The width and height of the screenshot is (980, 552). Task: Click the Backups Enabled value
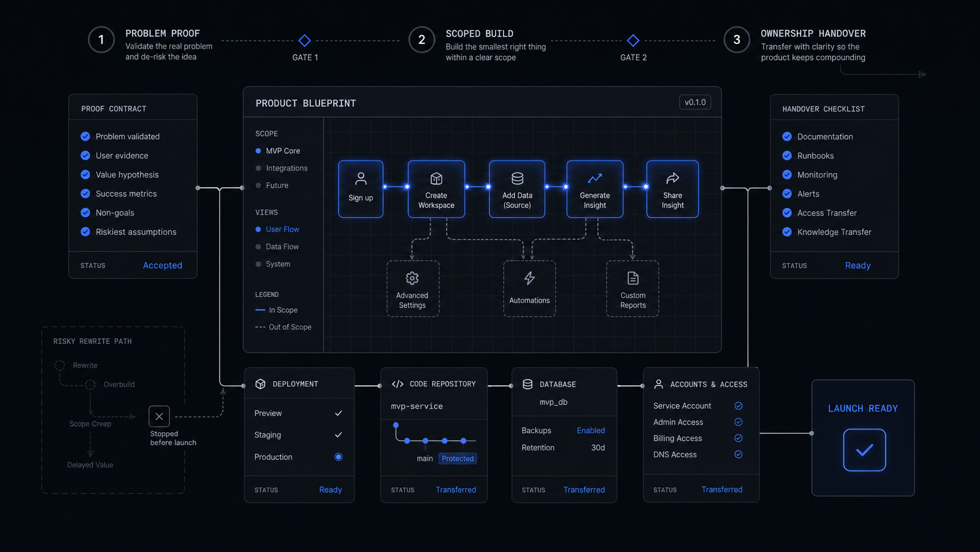pyautogui.click(x=591, y=431)
